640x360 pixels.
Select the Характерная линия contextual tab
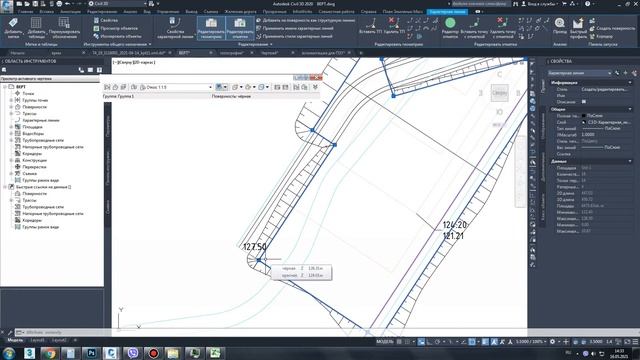coord(447,11)
